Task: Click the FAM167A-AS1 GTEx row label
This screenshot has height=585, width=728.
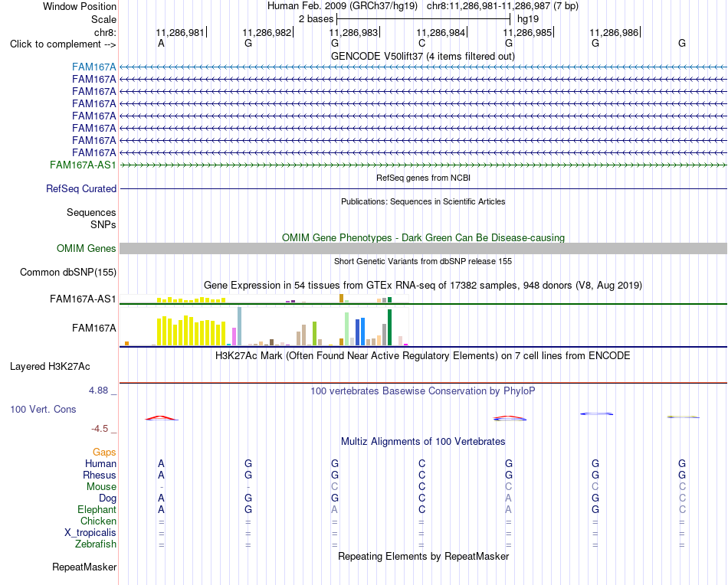Action: (x=83, y=299)
